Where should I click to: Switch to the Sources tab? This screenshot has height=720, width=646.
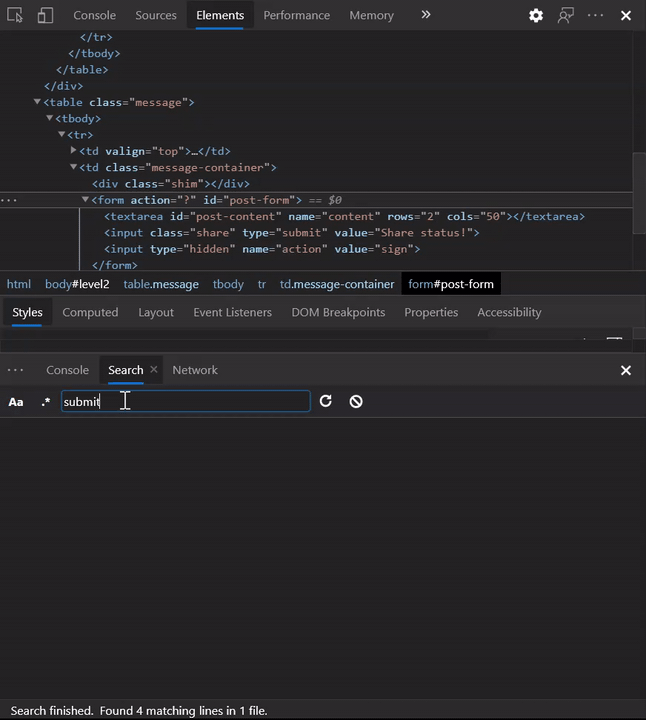click(156, 15)
